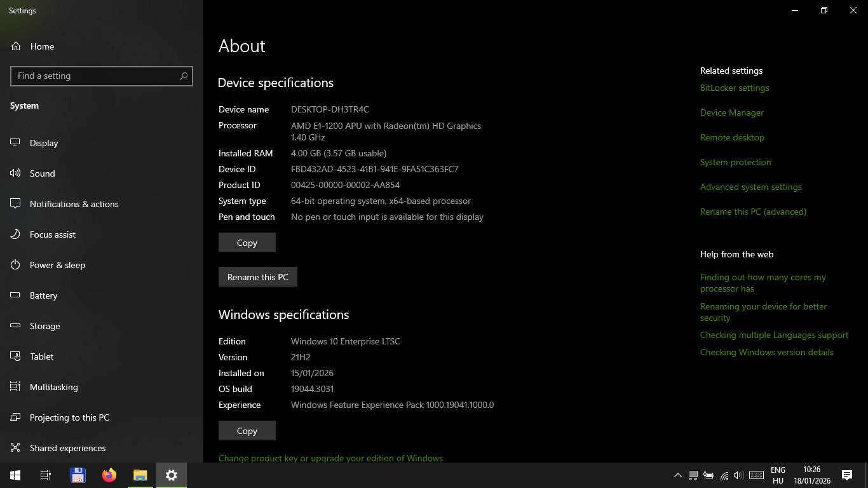Click the version value 21H2
The width and height of the screenshot is (868, 488).
click(301, 358)
